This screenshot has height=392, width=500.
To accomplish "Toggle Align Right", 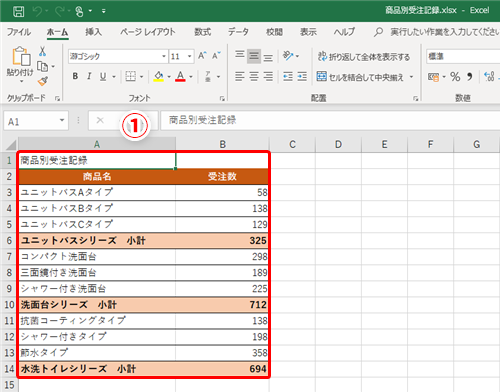I will 268,77.
